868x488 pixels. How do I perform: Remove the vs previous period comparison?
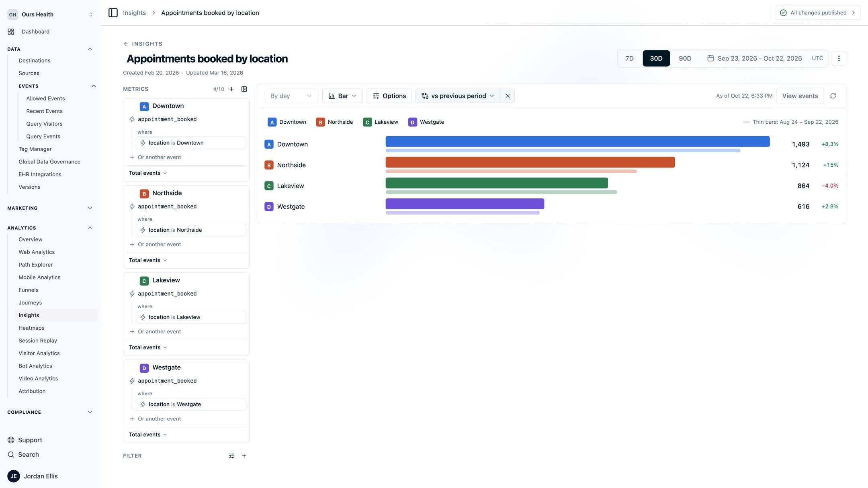pyautogui.click(x=508, y=96)
